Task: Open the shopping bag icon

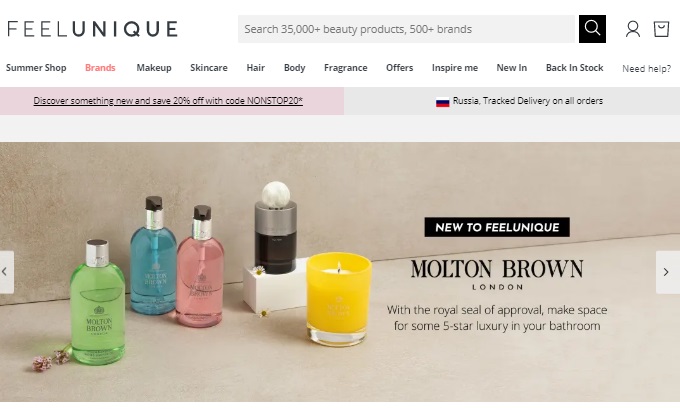Action: click(661, 30)
